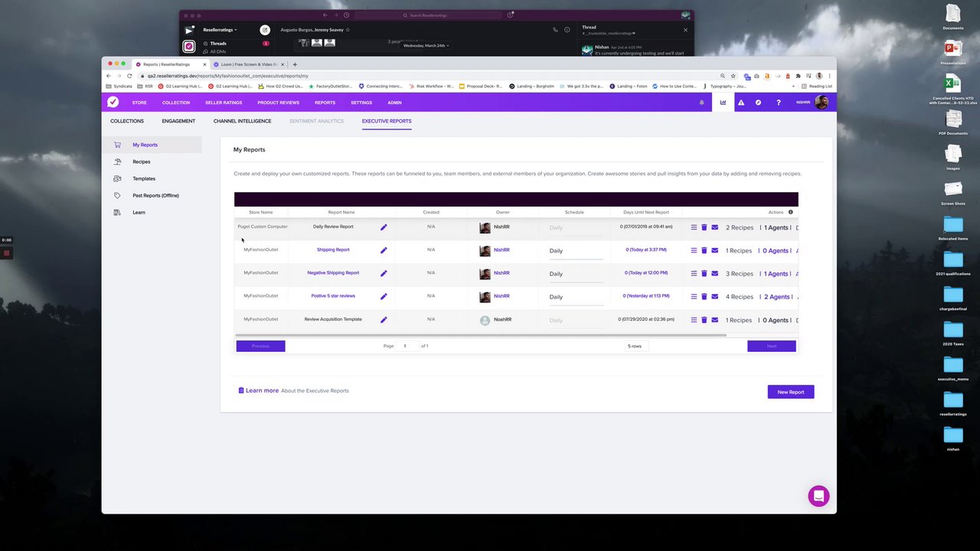
Task: Delete the Daily Review Report trash icon
Action: coord(704,227)
